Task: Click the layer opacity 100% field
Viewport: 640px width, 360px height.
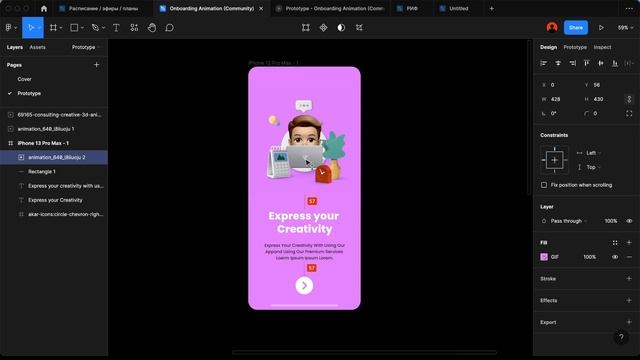Action: tap(611, 221)
